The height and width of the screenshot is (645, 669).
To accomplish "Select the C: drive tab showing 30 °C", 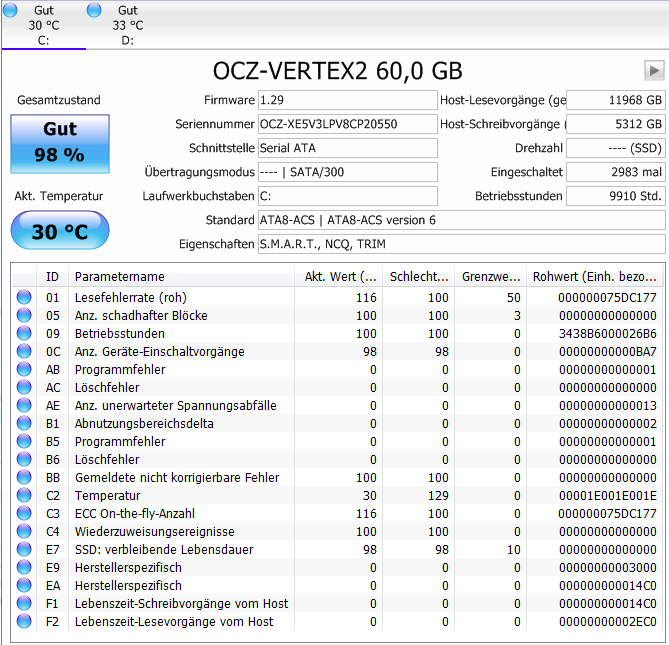I will 44,25.
